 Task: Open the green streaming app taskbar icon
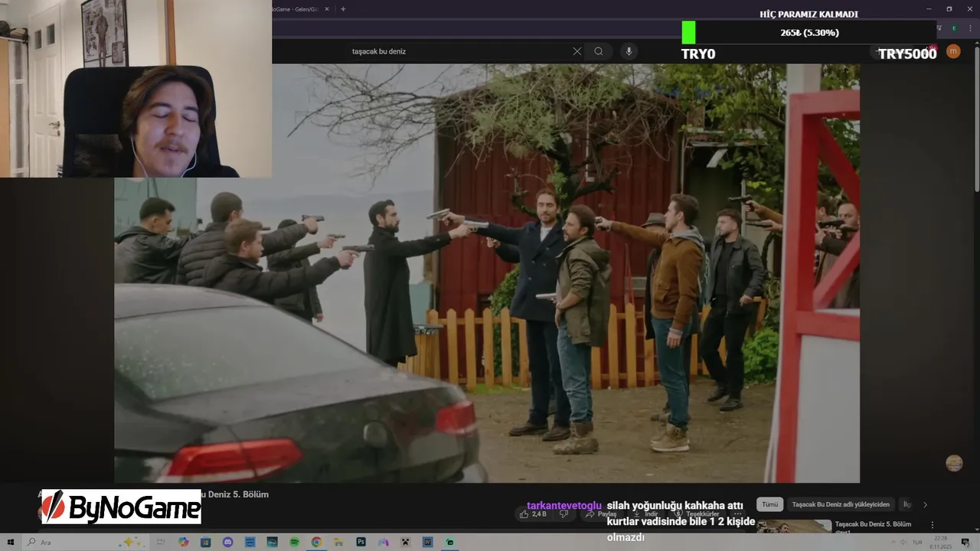point(450,542)
